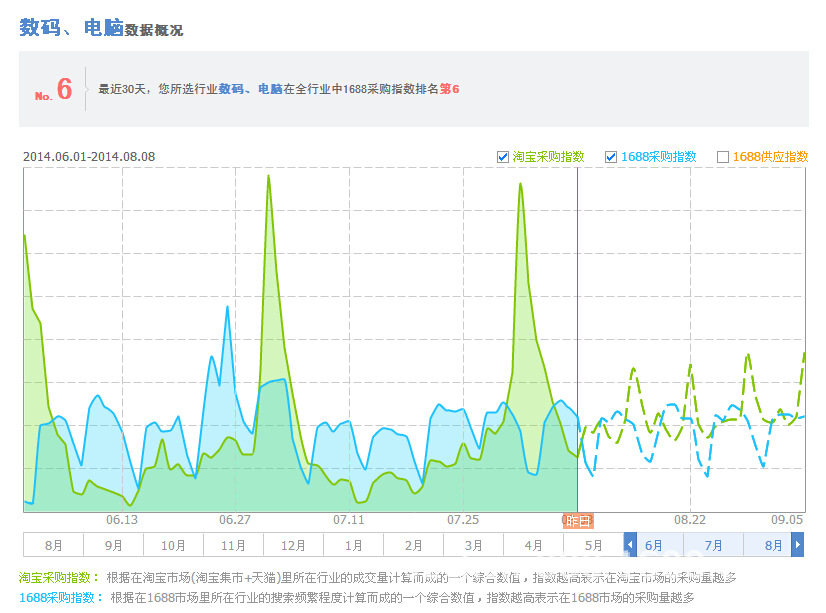
Task: Select 12月 in the month timeline bar
Action: point(293,546)
